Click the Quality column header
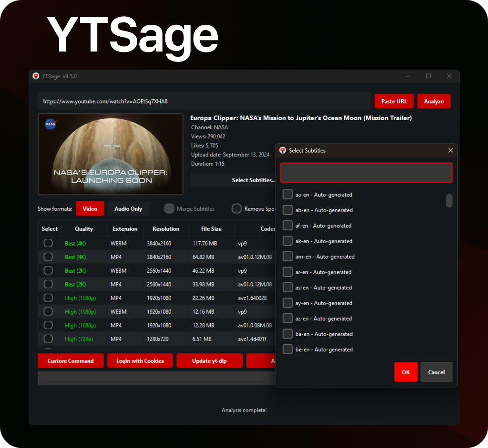Screen dimensions: 488x448 click(x=84, y=229)
